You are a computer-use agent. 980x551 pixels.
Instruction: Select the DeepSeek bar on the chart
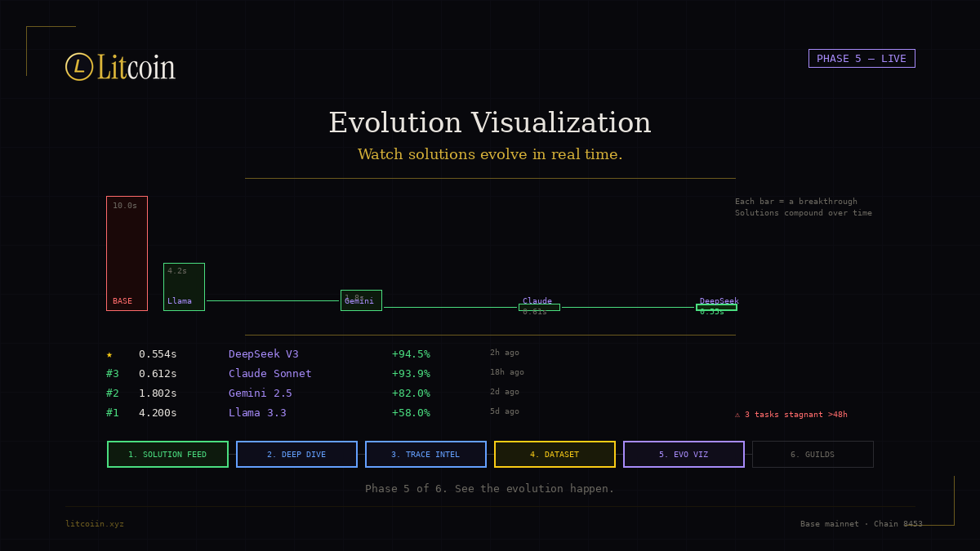(716, 307)
